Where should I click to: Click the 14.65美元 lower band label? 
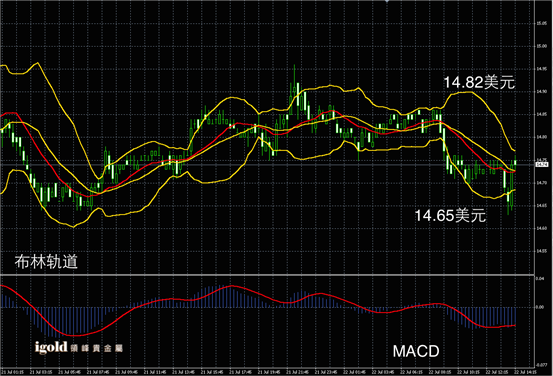coord(450,216)
